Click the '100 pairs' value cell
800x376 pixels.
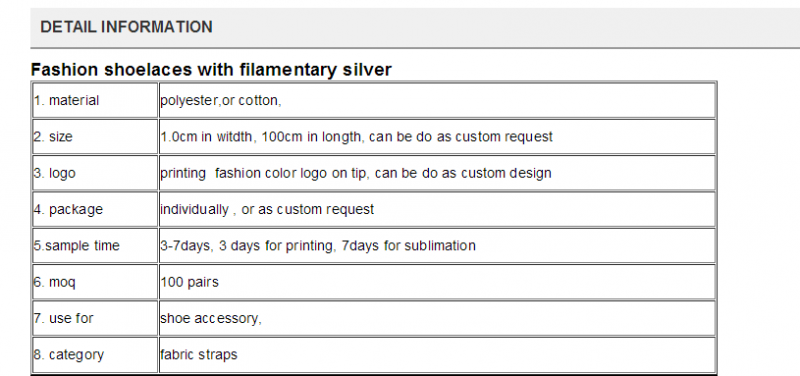(x=437, y=282)
